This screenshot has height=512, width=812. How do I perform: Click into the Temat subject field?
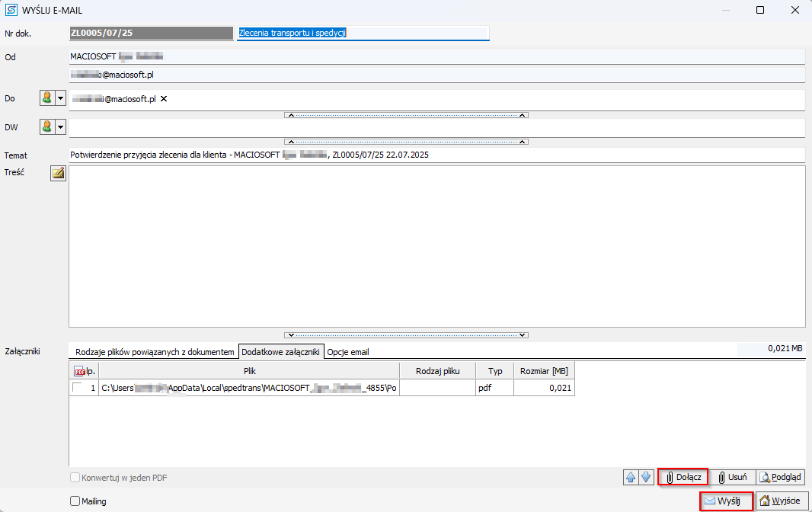[436, 155]
